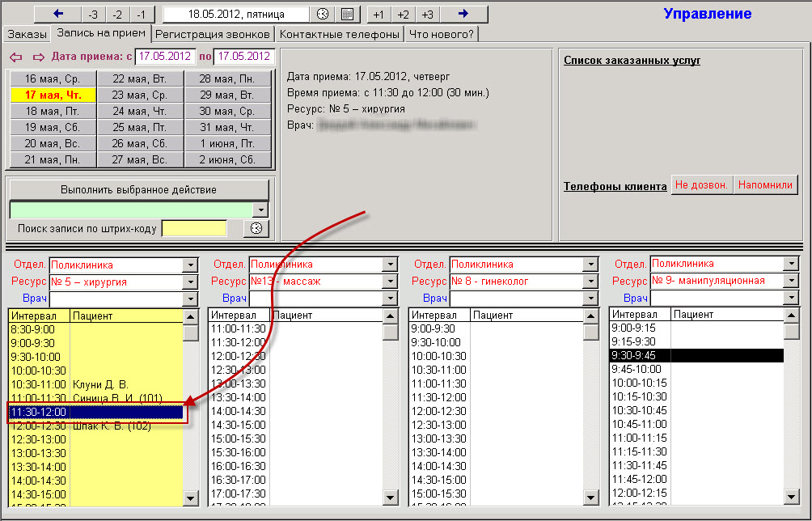Click the 18.05.2012, пятница date field
Screen dimensions: 812x521
[x=236, y=15]
